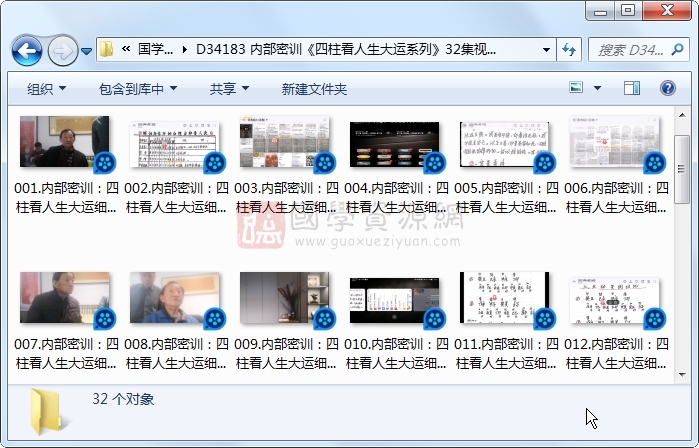This screenshot has width=699, height=448.
Task: Click the media player badge on video 004
Action: 435,163
